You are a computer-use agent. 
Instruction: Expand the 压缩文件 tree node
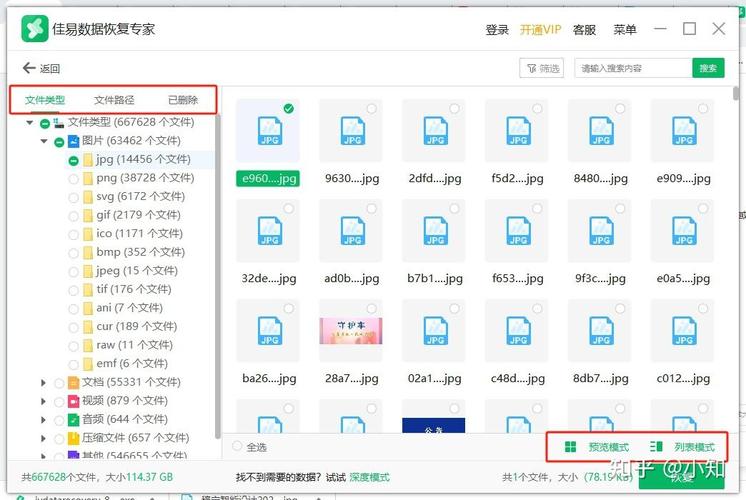[43, 438]
